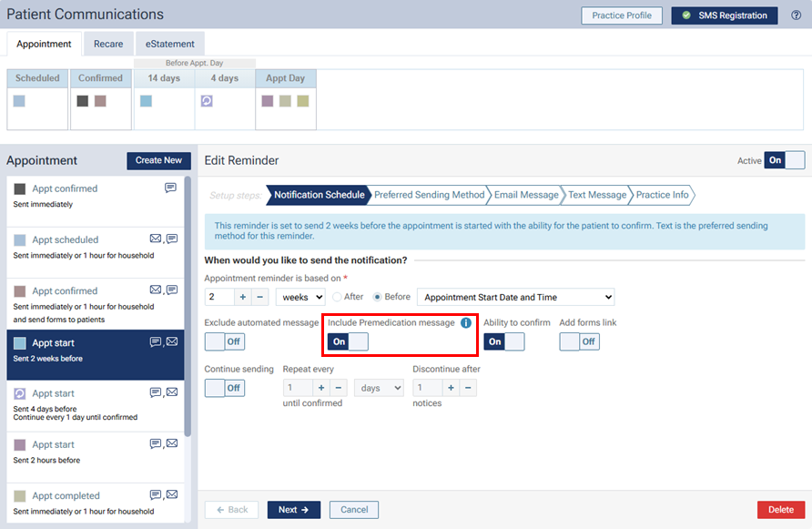
Task: Click the help question mark icon
Action: click(x=797, y=15)
